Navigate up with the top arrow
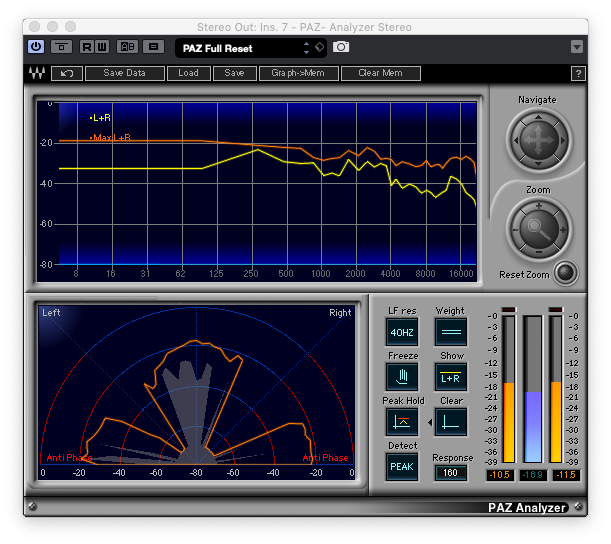The width and height of the screenshot is (611, 544). click(x=538, y=117)
